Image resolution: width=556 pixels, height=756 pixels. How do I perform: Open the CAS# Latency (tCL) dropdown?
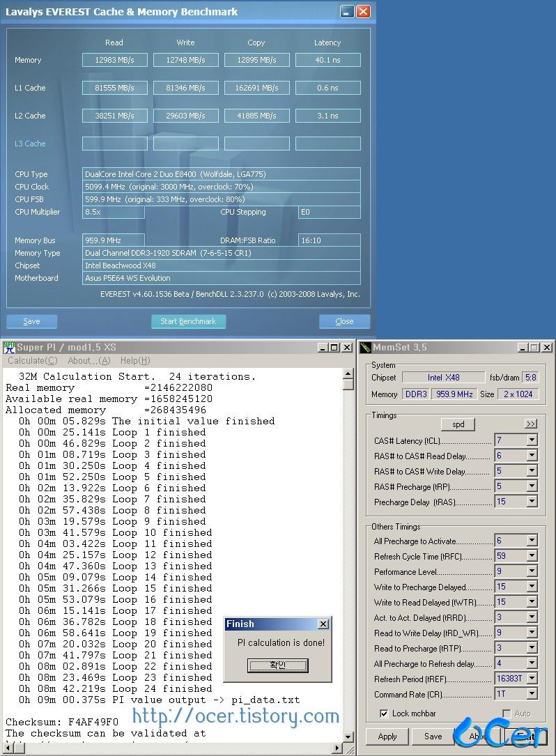click(532, 440)
